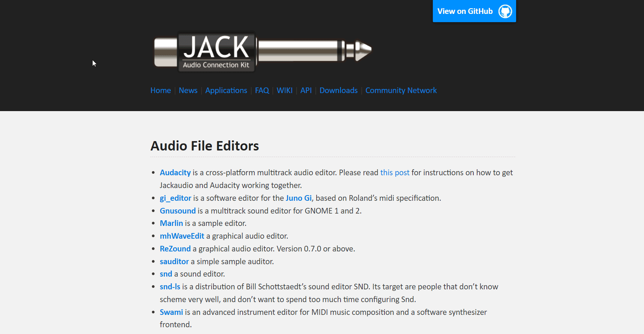Click the text 'Version 0.7.0 or above.'
644x334 pixels.
coord(316,249)
